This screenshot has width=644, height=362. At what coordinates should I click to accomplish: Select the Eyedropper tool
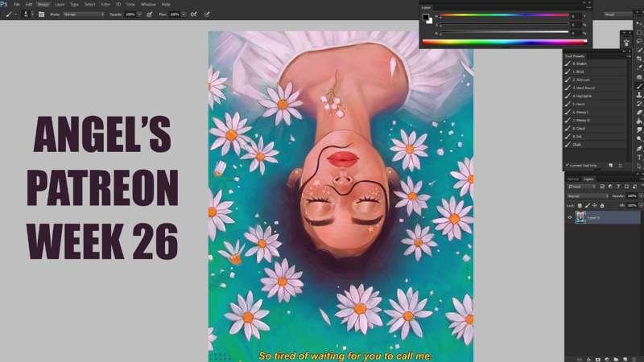click(x=639, y=68)
